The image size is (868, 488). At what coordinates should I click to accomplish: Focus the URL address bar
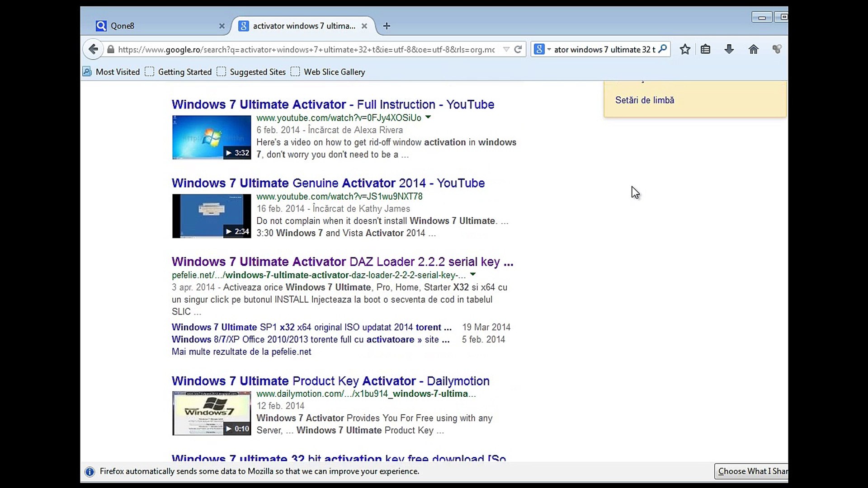click(306, 50)
